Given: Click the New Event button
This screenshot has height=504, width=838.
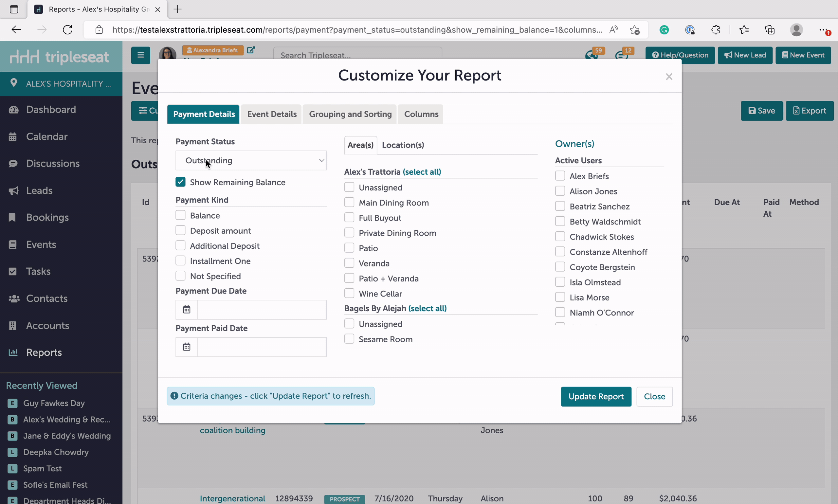Looking at the screenshot, I should point(803,55).
